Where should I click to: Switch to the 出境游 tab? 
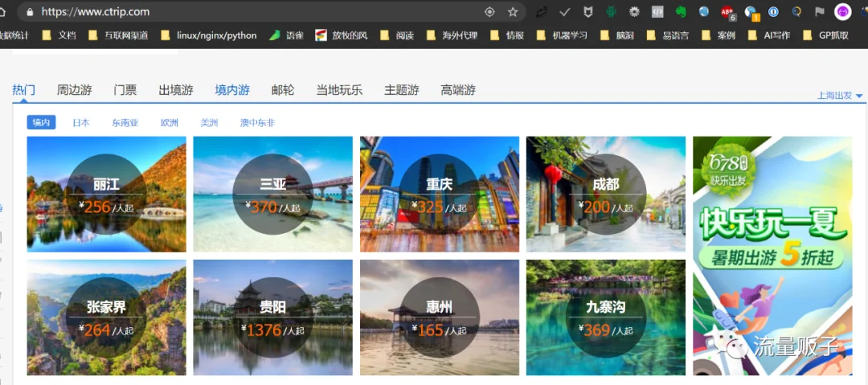click(x=176, y=90)
